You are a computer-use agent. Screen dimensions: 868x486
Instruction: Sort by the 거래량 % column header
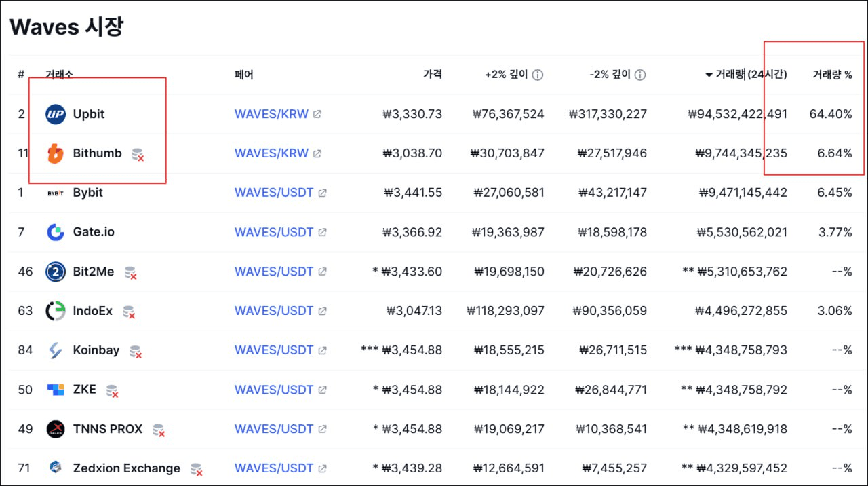(x=832, y=75)
